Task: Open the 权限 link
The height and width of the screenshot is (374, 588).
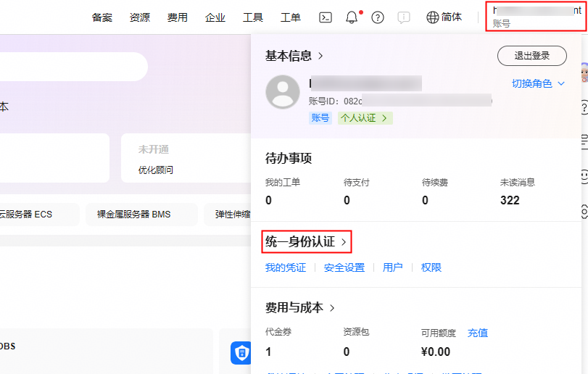Action: point(431,267)
